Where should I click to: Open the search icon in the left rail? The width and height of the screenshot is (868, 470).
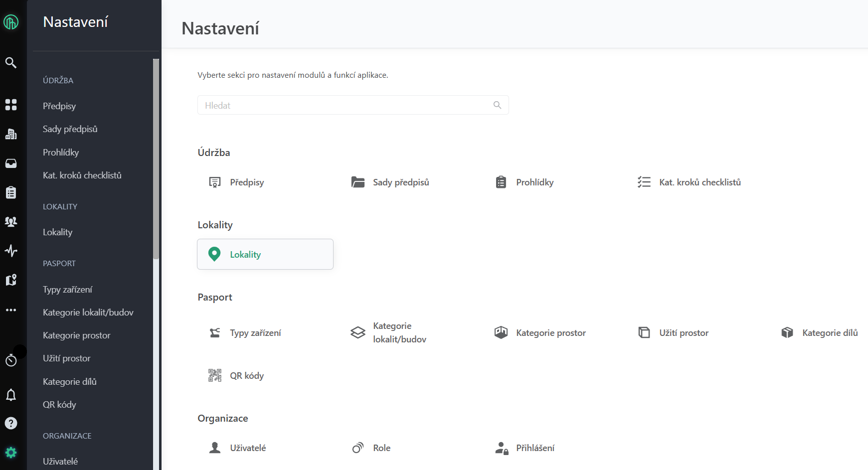click(x=11, y=62)
